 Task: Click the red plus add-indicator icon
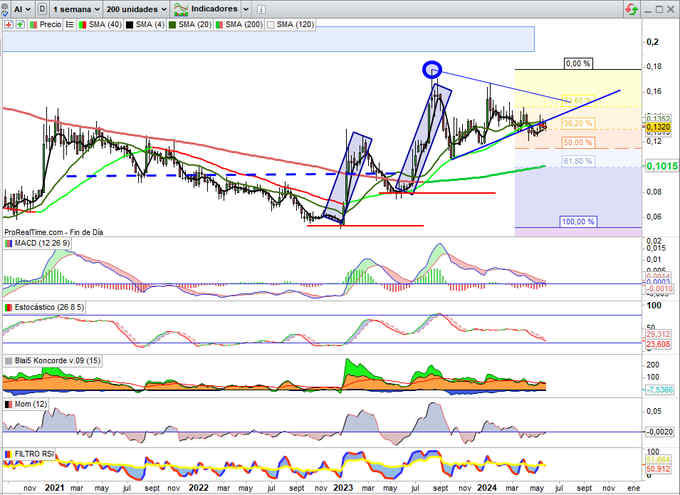click(8, 25)
